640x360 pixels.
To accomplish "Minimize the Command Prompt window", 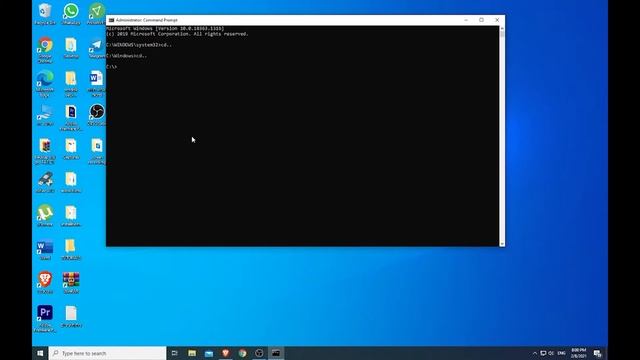I will tap(466, 20).
